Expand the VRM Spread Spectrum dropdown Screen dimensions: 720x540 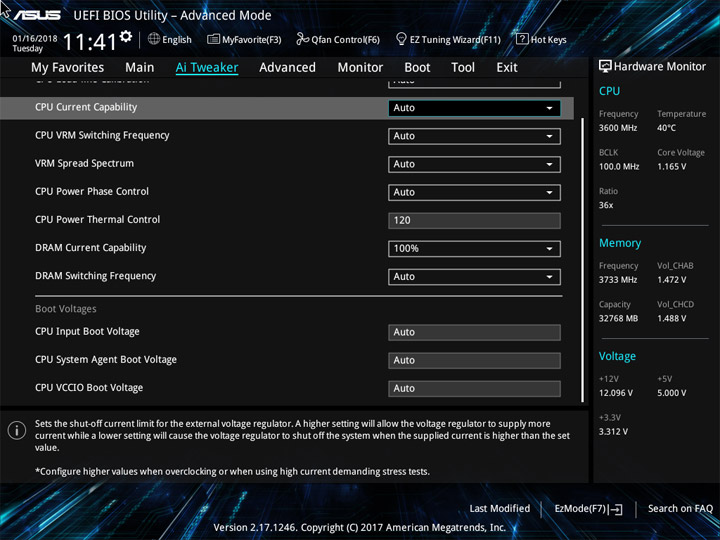[x=474, y=164]
